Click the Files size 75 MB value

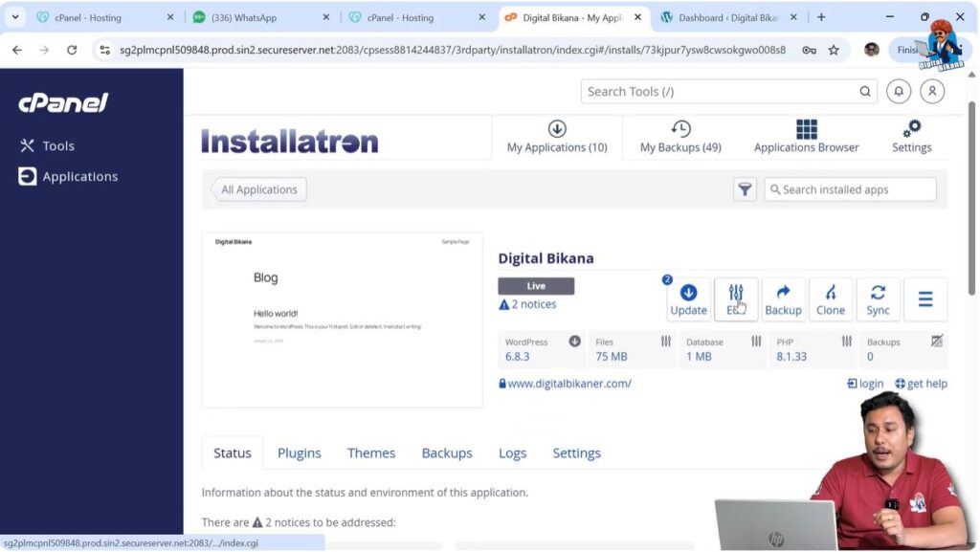[x=612, y=357]
